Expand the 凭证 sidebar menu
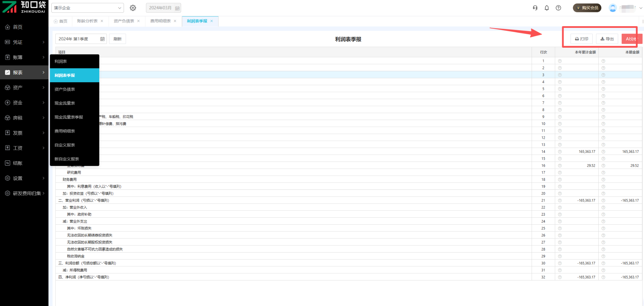The image size is (644, 306). 24,42
